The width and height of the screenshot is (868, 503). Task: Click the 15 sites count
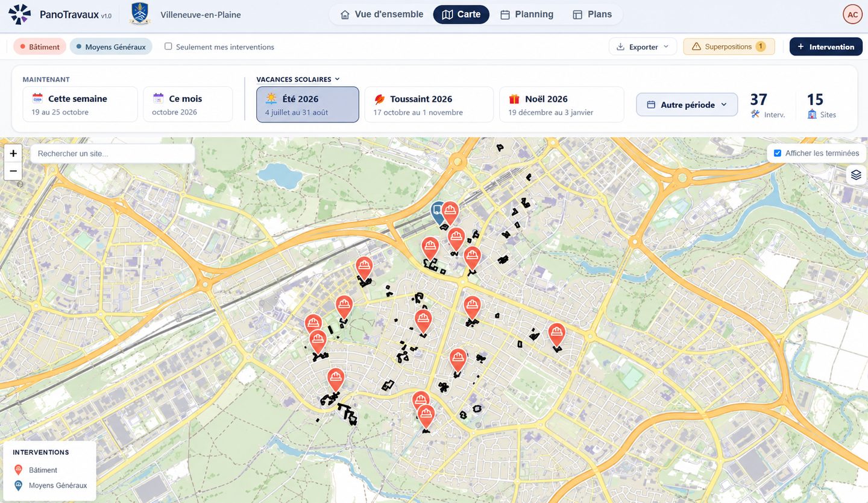(815, 99)
